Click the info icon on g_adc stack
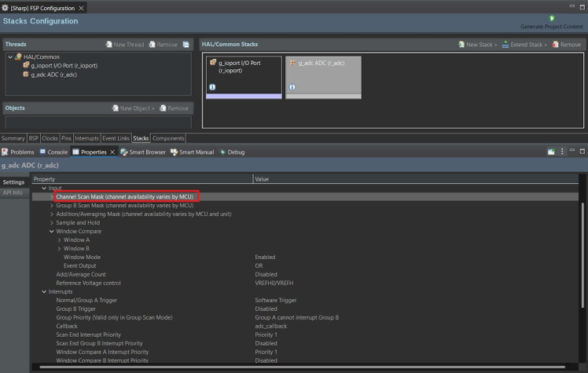Screen dimensions: 588x373 point(292,87)
